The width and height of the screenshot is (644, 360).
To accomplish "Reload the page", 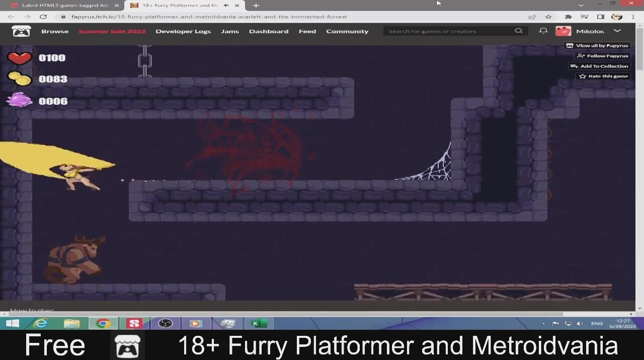I will (x=43, y=17).
